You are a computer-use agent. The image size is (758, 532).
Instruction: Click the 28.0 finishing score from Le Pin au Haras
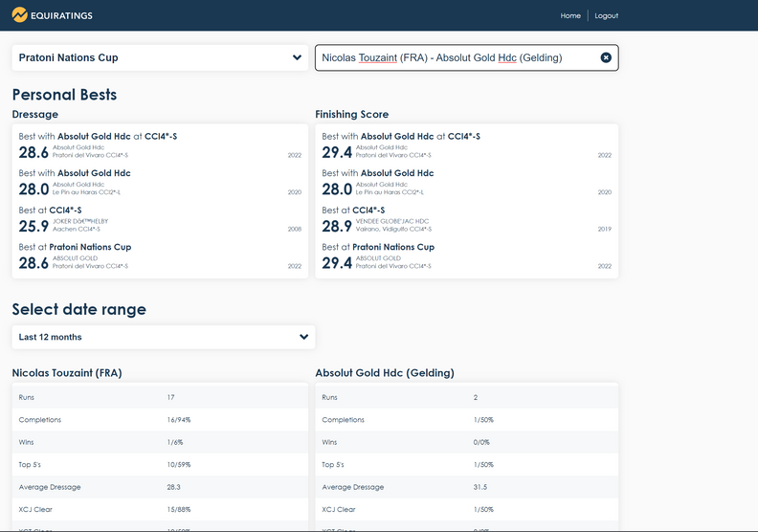point(337,189)
